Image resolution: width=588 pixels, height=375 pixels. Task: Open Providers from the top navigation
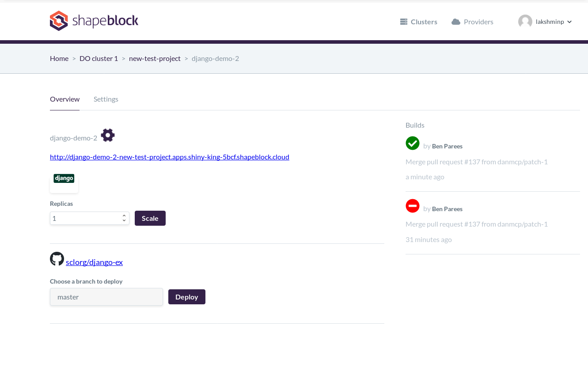[x=473, y=22]
